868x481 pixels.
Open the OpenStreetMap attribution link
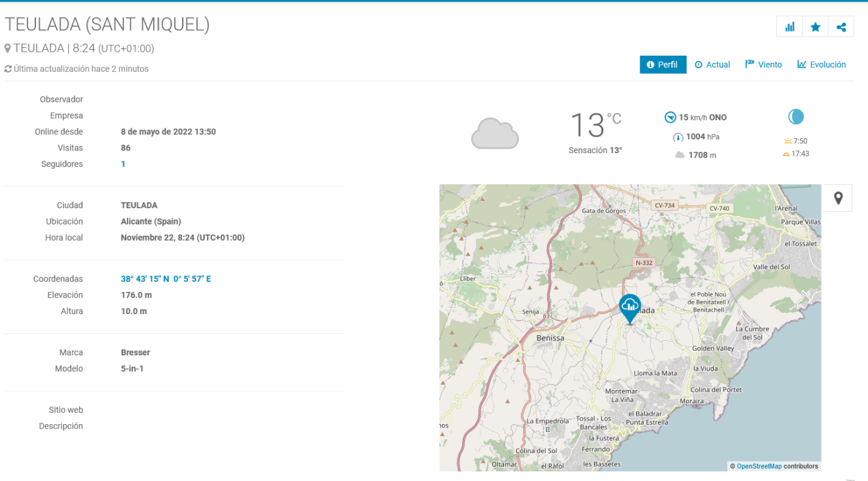point(759,467)
